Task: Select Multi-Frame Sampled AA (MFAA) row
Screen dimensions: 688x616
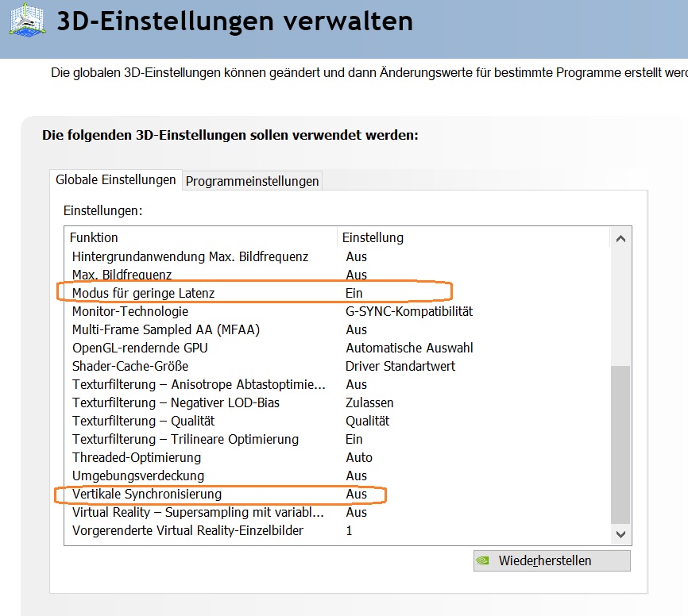Action: pyautogui.click(x=337, y=329)
